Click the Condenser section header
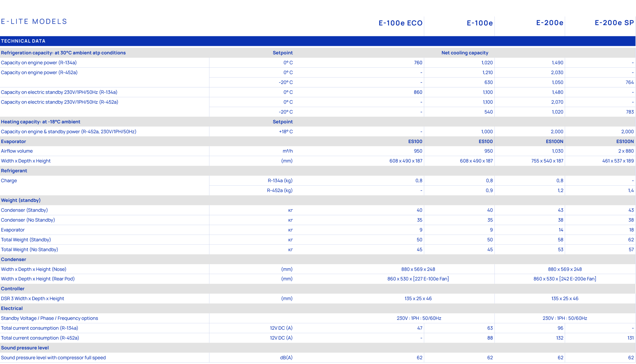This screenshot has height=364, width=636. coord(13,259)
